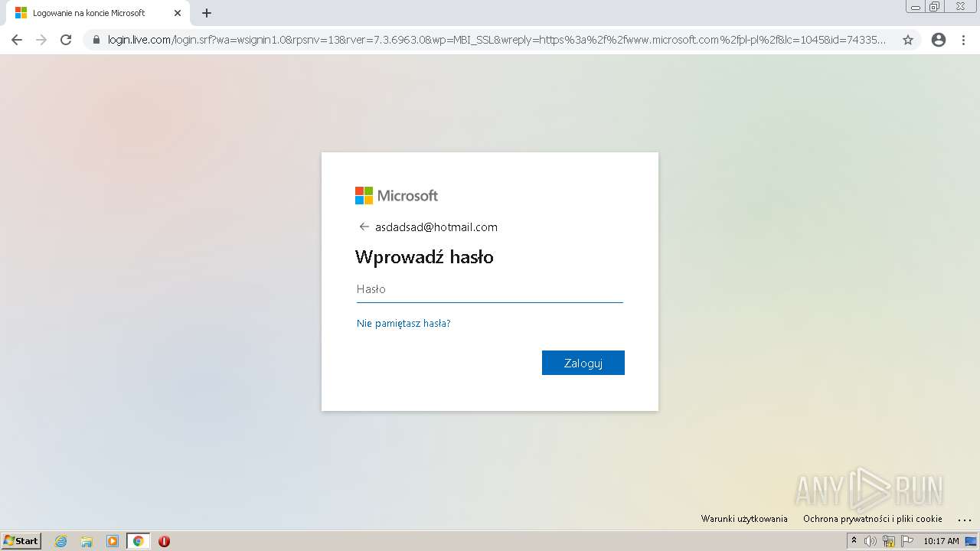Image resolution: width=980 pixels, height=551 pixels.
Task: Minimize the Chrome window
Action: pyautogui.click(x=915, y=7)
